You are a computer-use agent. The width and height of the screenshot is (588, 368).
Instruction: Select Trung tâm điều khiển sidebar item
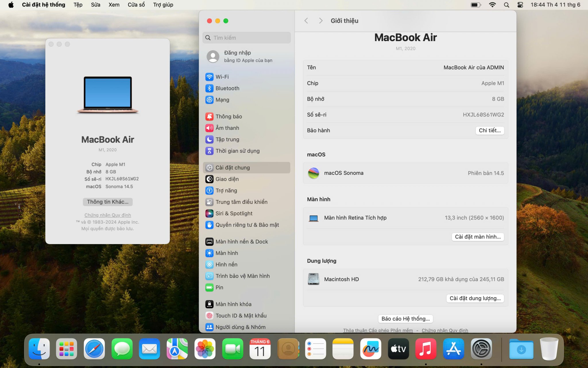pos(241,202)
